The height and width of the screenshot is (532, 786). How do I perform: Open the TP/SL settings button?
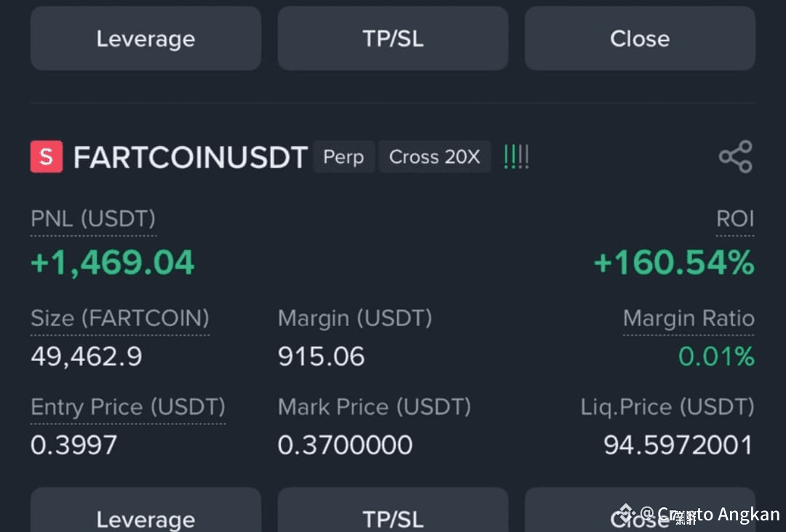(392, 39)
